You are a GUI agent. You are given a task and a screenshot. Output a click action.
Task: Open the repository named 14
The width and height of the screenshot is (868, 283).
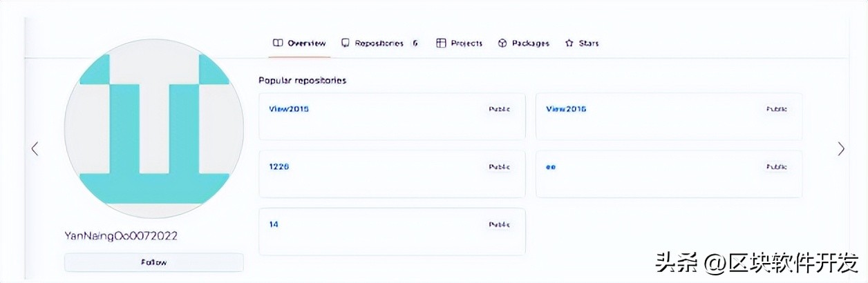pos(274,224)
